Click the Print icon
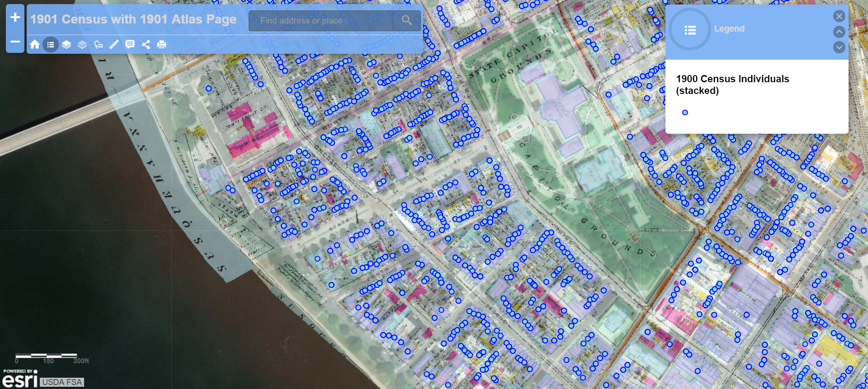 (x=161, y=44)
